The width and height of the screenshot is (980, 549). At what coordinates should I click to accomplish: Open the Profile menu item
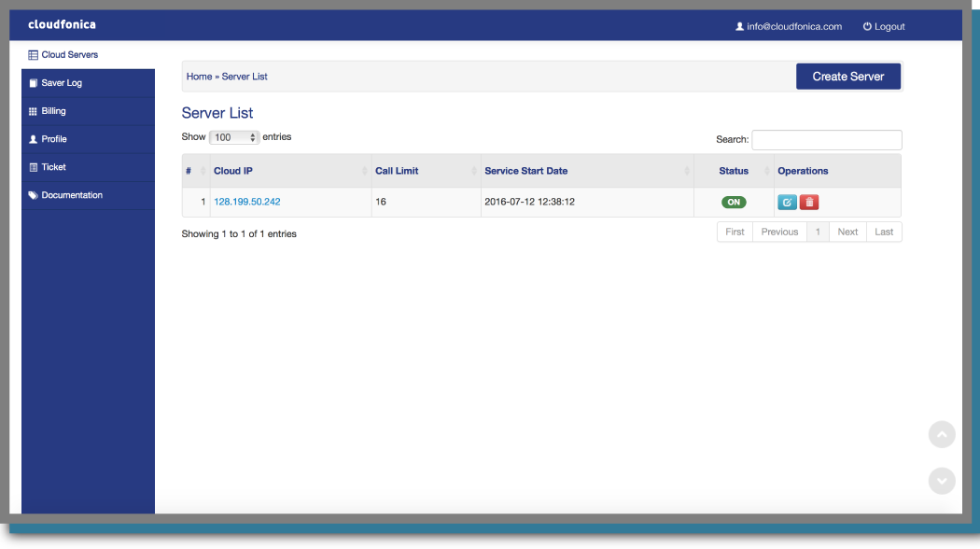pos(88,139)
